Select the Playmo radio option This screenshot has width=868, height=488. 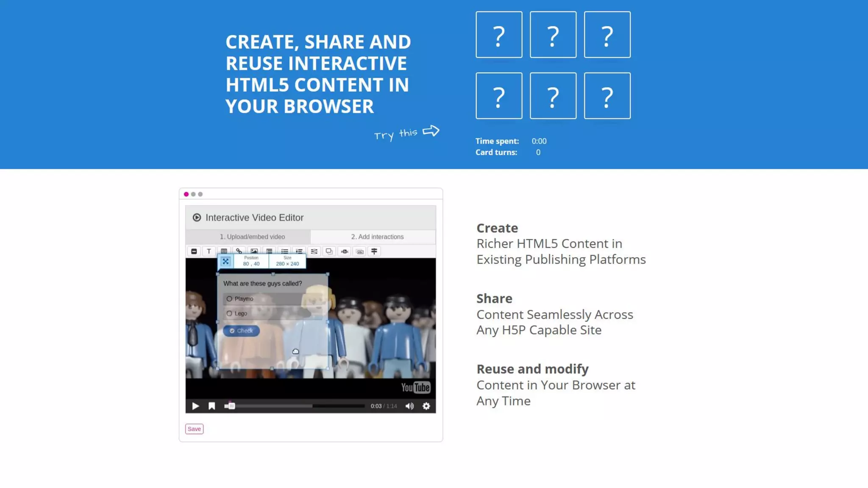click(229, 299)
